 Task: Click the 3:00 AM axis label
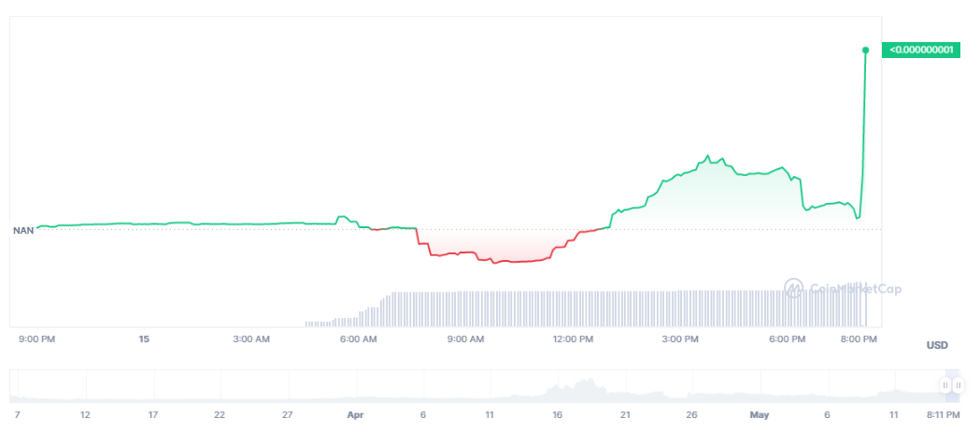pos(252,339)
